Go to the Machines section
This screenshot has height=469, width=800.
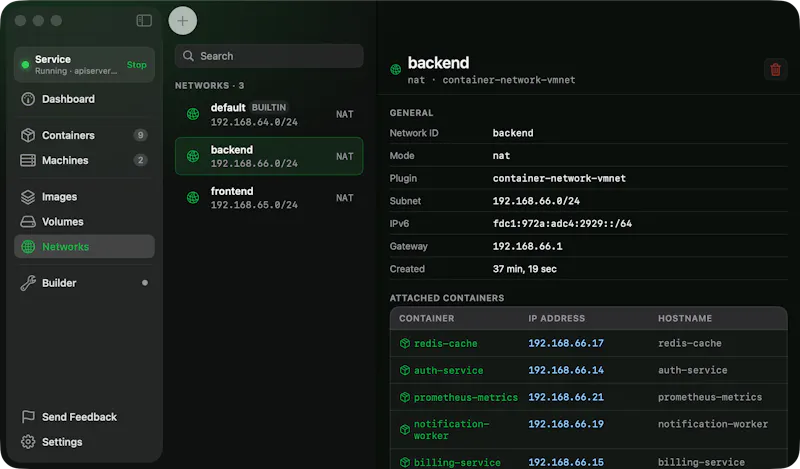point(84,160)
